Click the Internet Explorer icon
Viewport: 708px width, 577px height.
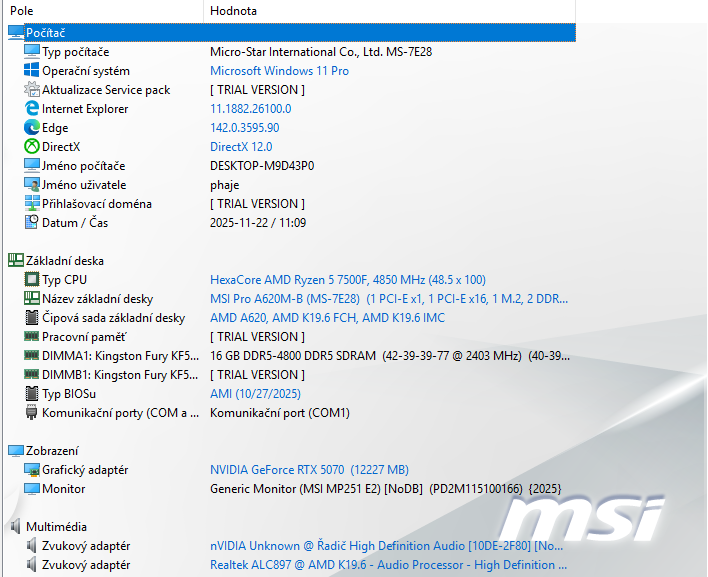click(32, 108)
